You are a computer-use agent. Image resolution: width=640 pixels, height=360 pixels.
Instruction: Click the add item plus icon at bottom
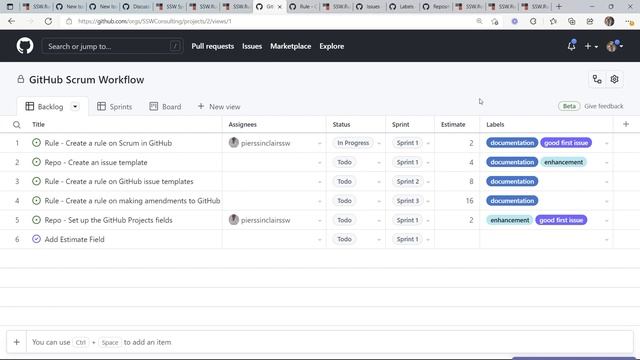click(17, 342)
